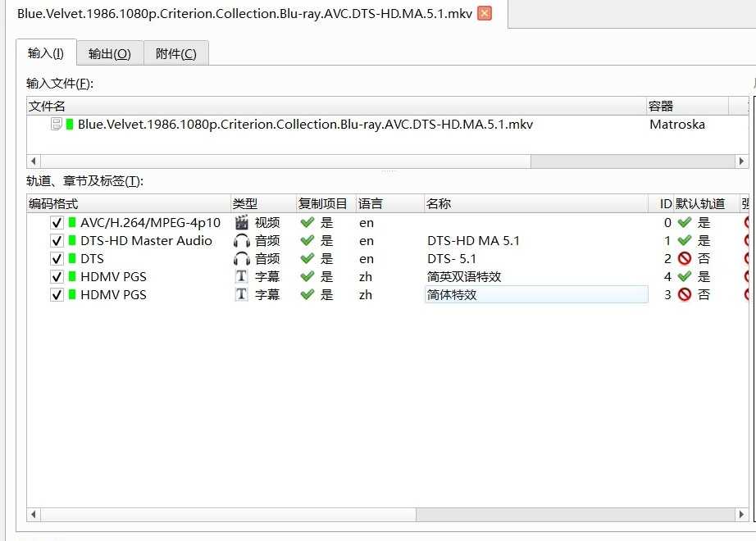The height and width of the screenshot is (541, 756).
Task: Sort input files by 文件名 column header
Action: (336, 106)
